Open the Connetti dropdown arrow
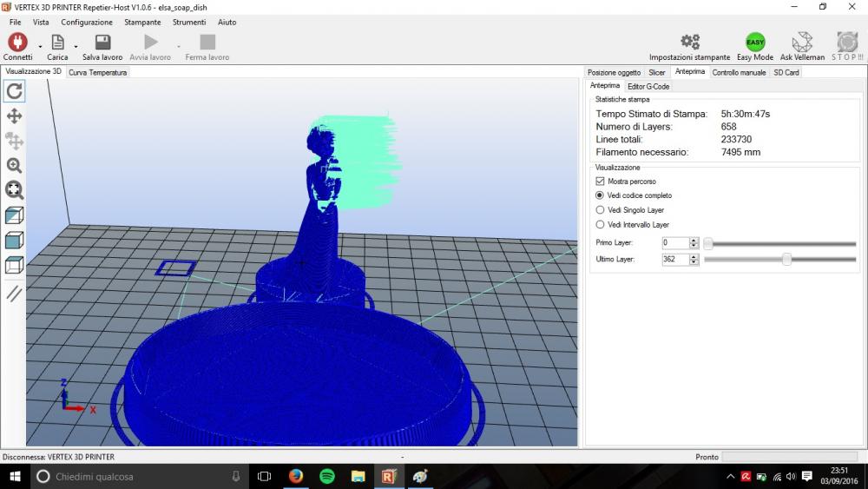 coord(40,45)
